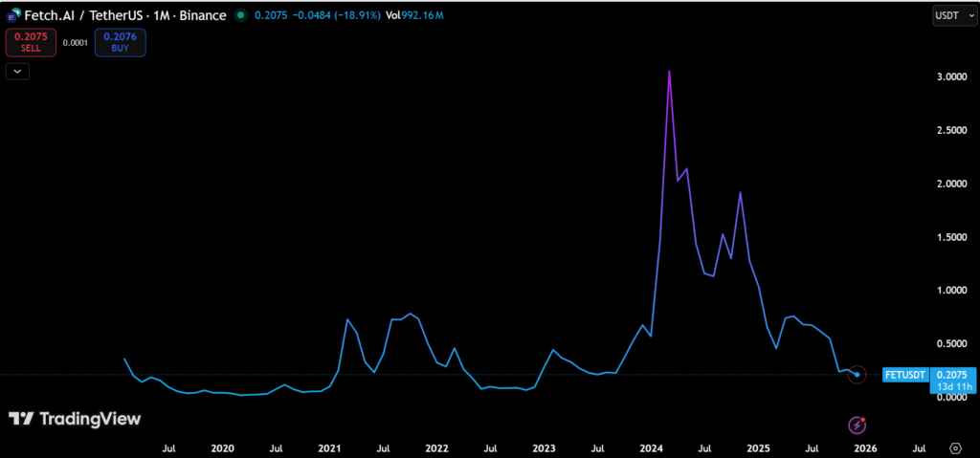Click the 2026 time axis label
This screenshot has width=980, height=458.
[865, 447]
